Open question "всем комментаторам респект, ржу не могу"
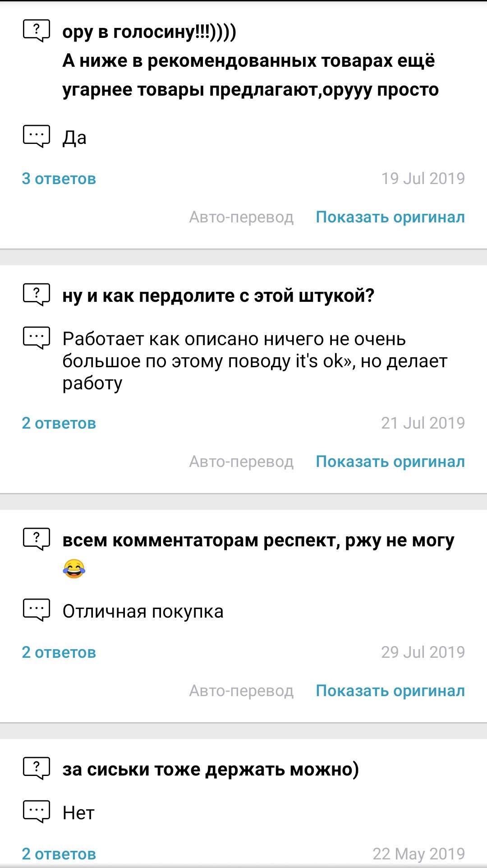 click(258, 540)
